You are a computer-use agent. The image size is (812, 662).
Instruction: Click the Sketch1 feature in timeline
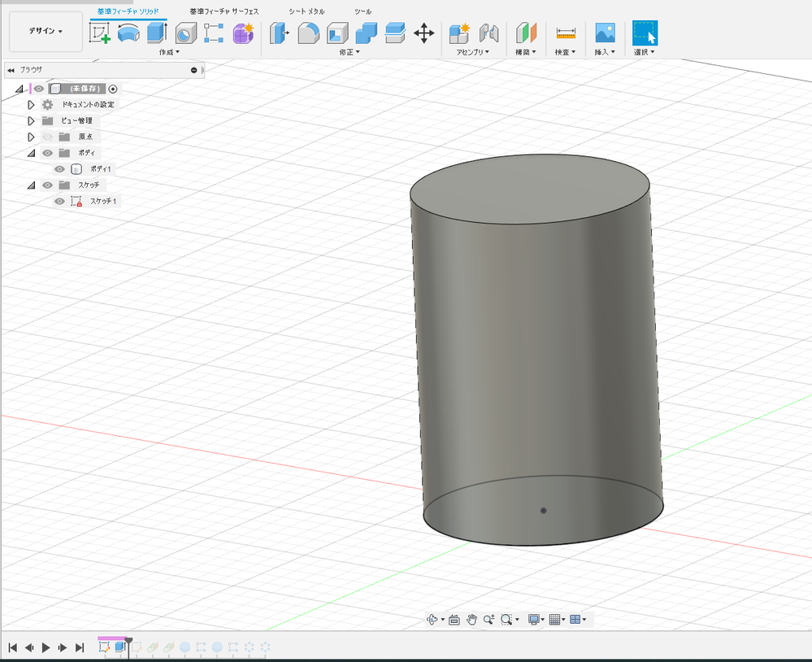coord(104,647)
